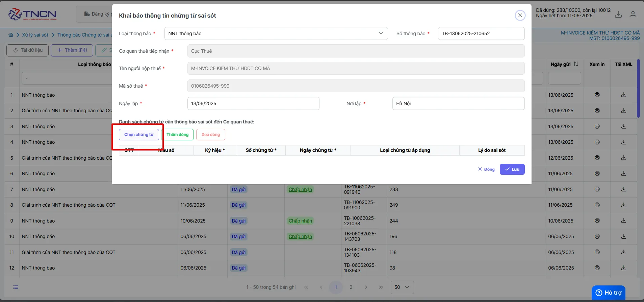Open Chấp nhận link in row 9
This screenshot has width=644, height=302.
click(x=300, y=221)
